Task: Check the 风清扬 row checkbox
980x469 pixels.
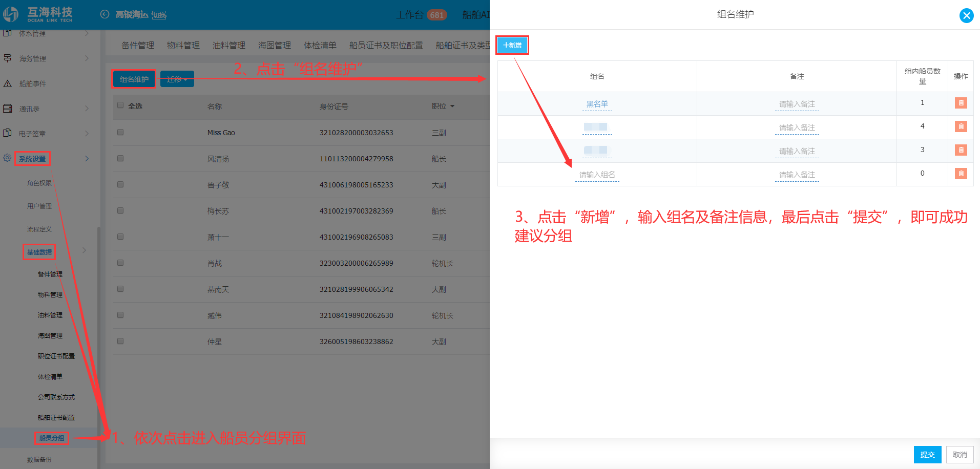Action: click(x=120, y=158)
